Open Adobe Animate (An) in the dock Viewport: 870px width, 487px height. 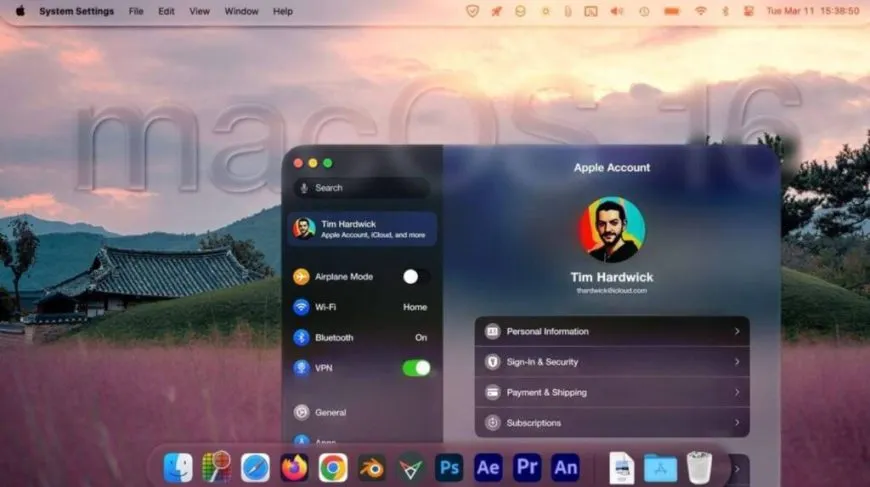(x=566, y=468)
